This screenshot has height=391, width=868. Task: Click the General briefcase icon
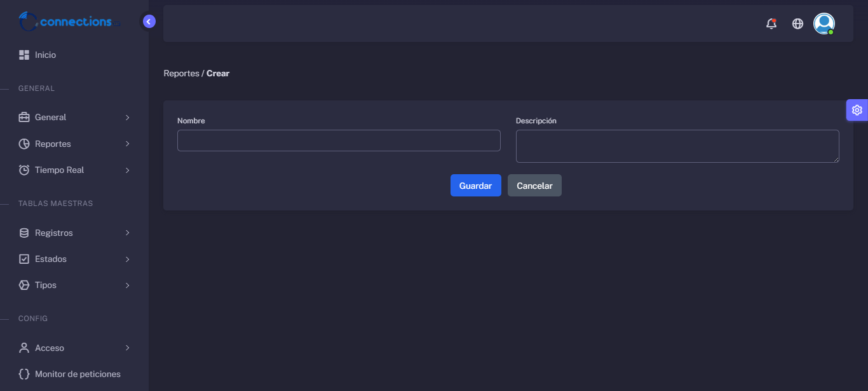click(24, 118)
